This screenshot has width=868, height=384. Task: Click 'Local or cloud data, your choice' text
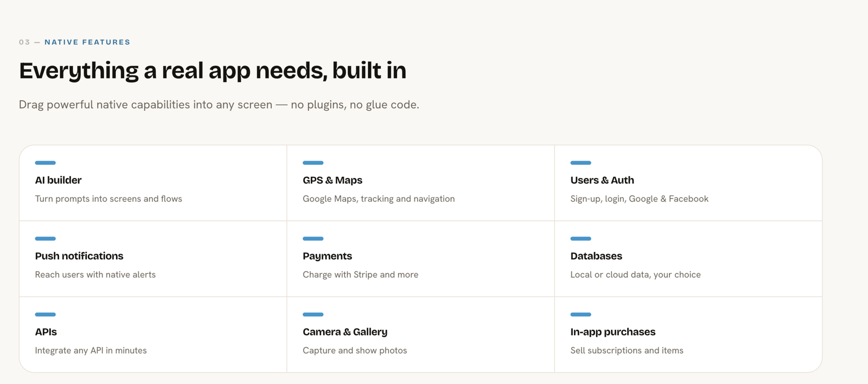(636, 275)
